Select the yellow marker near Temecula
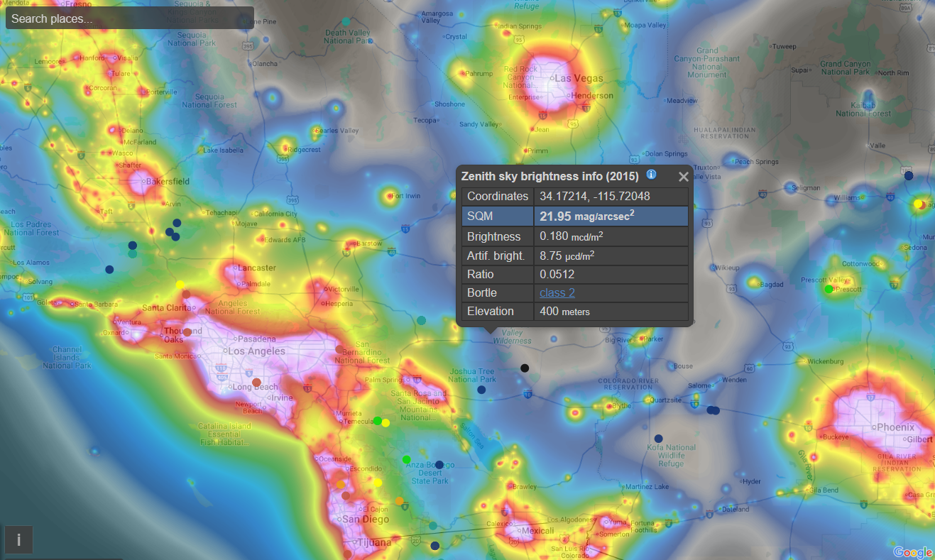The height and width of the screenshot is (560, 935). [x=386, y=423]
